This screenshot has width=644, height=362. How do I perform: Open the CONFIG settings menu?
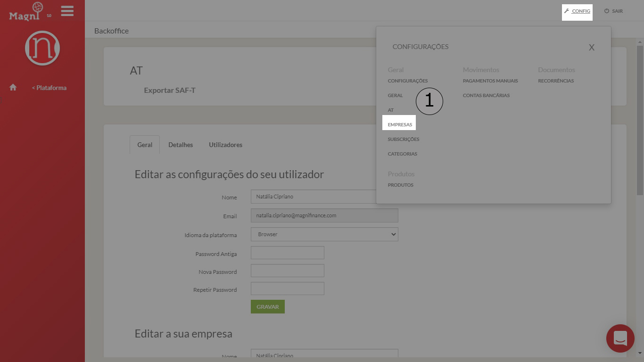(577, 11)
